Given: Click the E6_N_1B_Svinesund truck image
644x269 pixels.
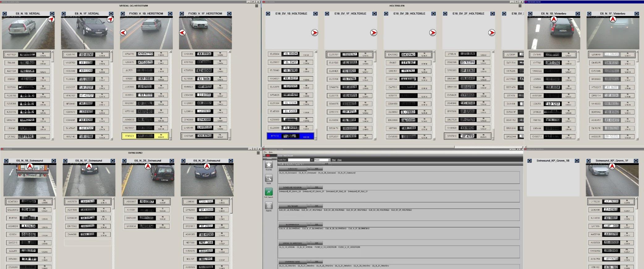Looking at the screenshot, I should point(30,180).
